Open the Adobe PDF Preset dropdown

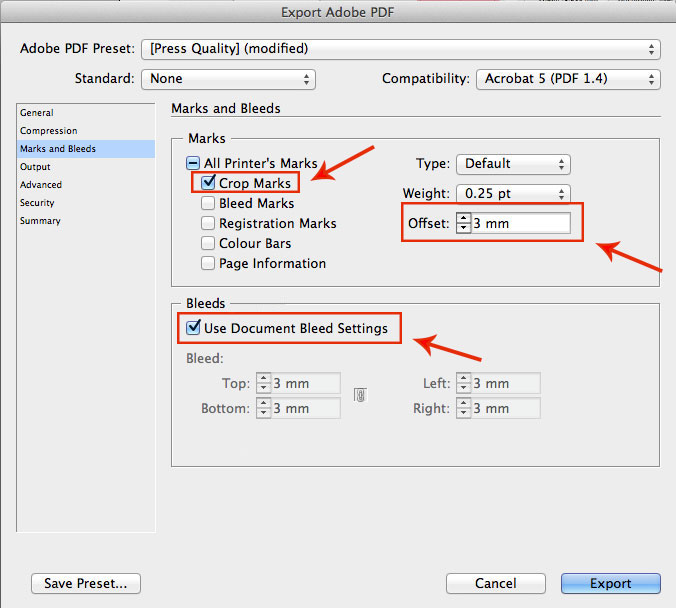401,49
